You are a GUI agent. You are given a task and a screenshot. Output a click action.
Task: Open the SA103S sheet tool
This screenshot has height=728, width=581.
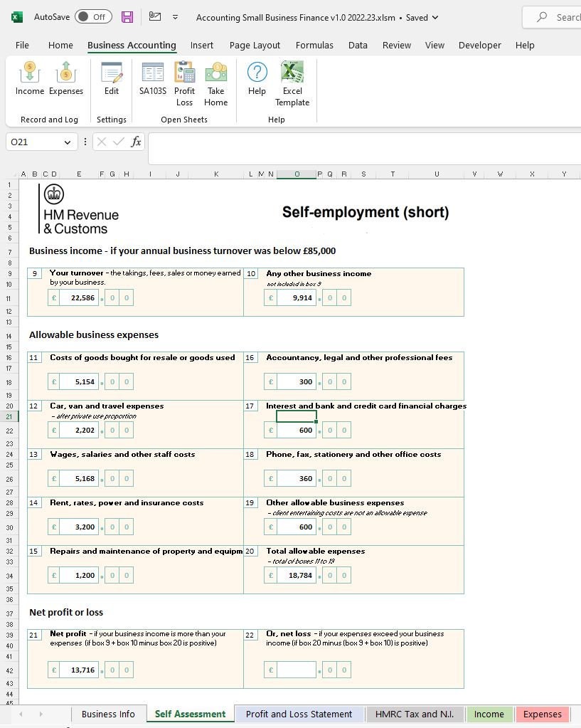tap(152, 80)
